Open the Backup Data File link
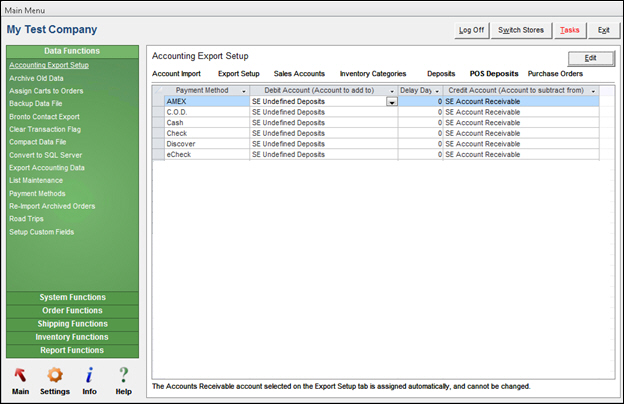 [x=36, y=103]
